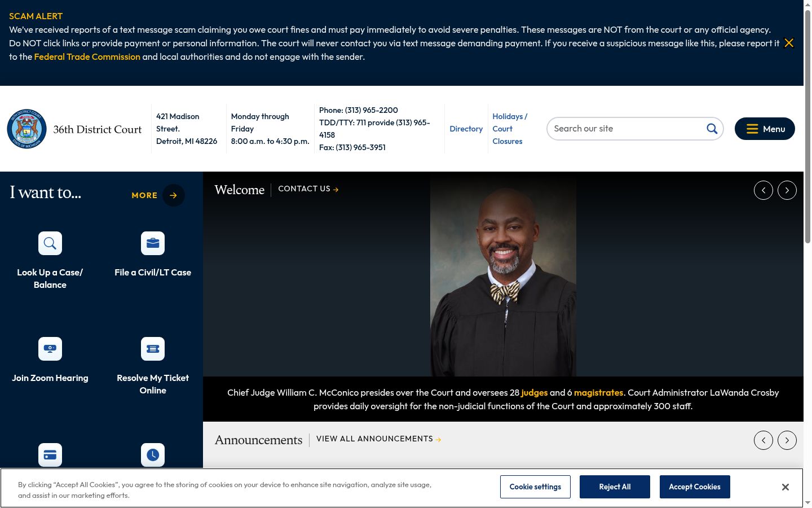
Task: Click the address 421 Madison Street
Action: click(178, 122)
